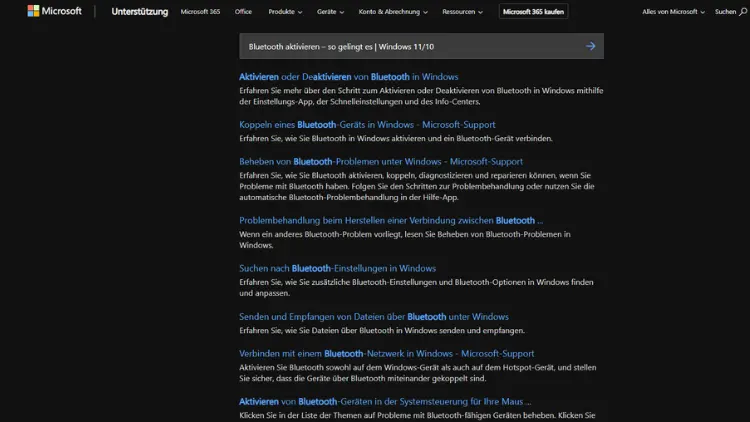Open search via the magnifier icon
750x422 pixels.
coord(743,12)
